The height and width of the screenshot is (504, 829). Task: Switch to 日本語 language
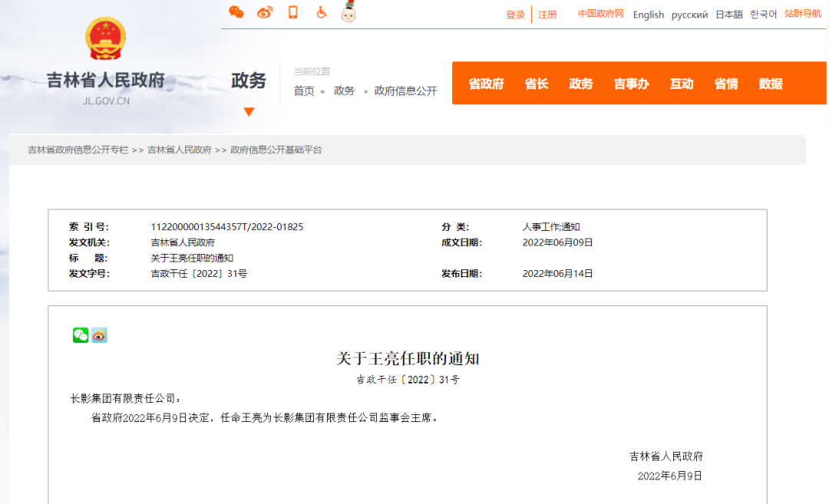pyautogui.click(x=729, y=15)
